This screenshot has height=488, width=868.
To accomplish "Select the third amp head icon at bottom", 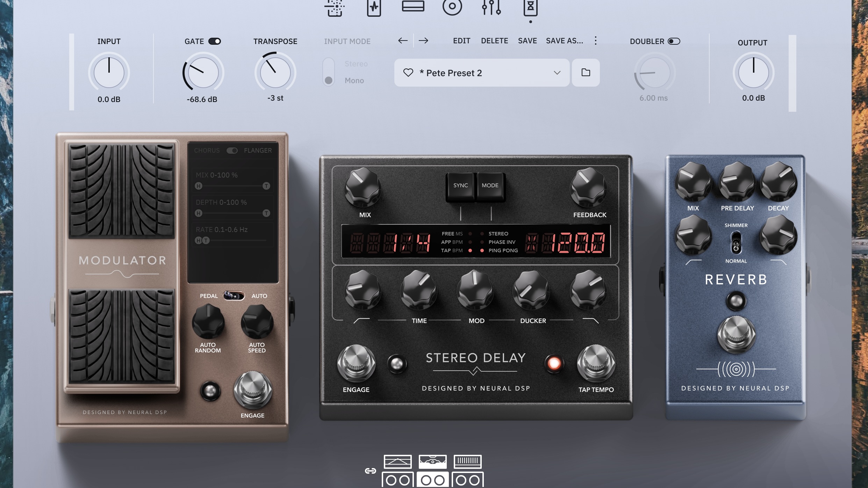I will (x=467, y=461).
